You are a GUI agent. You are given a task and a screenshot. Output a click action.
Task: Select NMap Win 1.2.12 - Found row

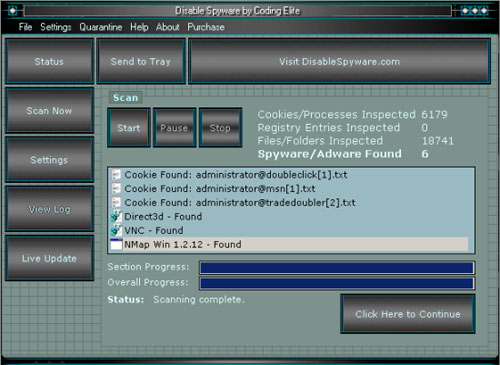click(x=289, y=244)
